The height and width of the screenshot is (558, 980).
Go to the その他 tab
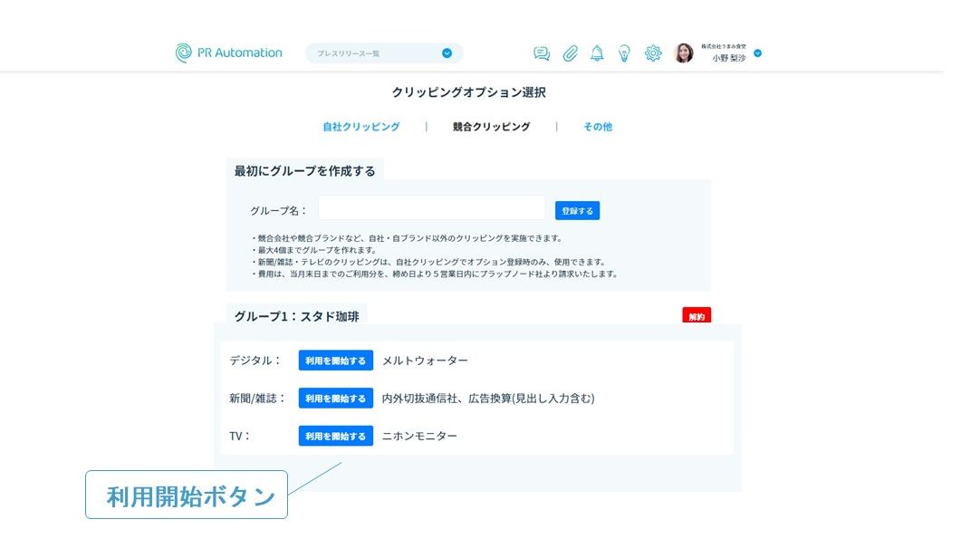(x=598, y=127)
